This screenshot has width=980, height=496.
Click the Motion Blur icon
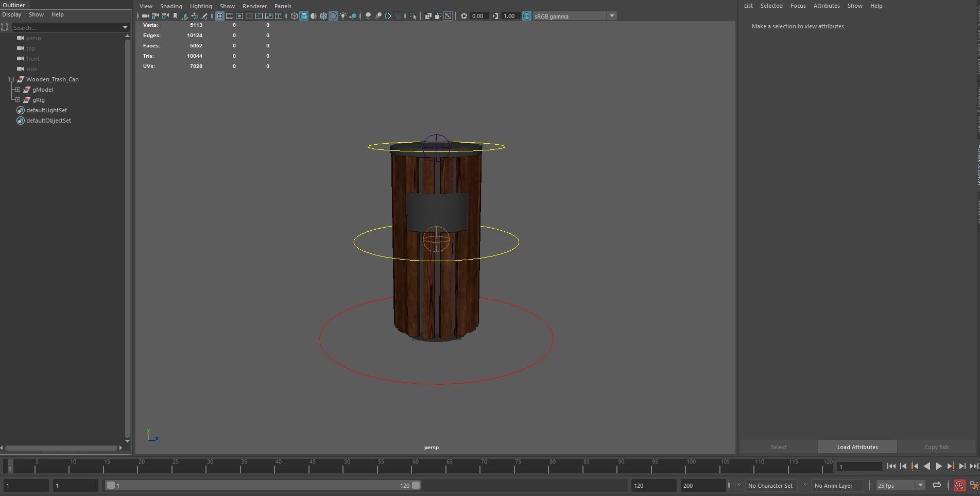[x=378, y=16]
